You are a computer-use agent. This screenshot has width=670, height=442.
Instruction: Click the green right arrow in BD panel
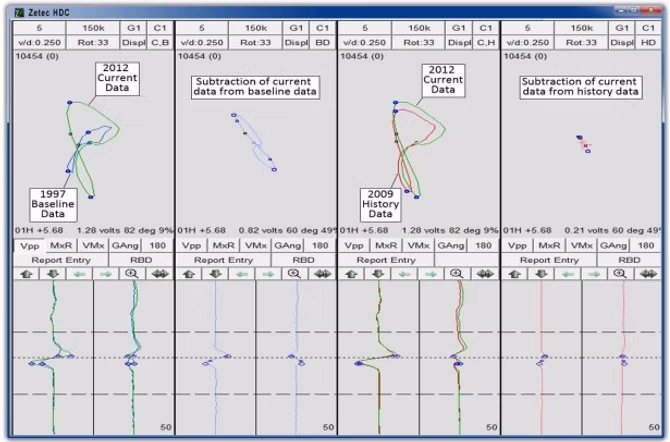coord(268,274)
